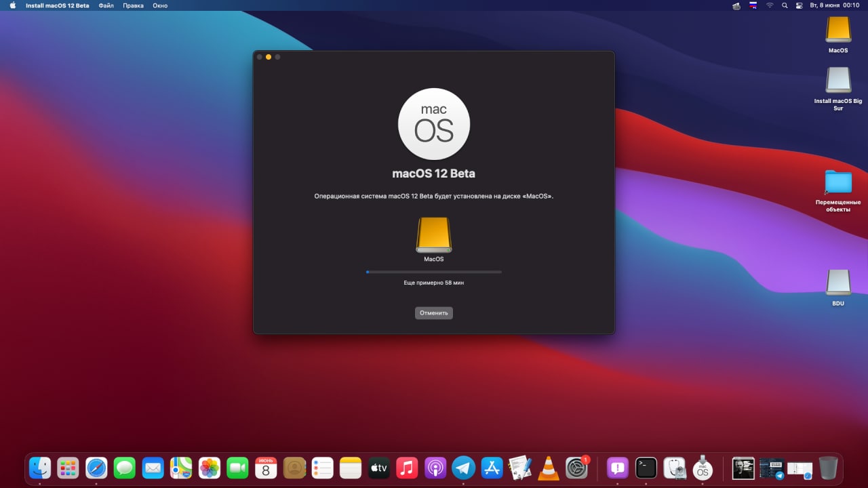
Task: Select the BDU drive on the desktop
Action: pos(838,283)
